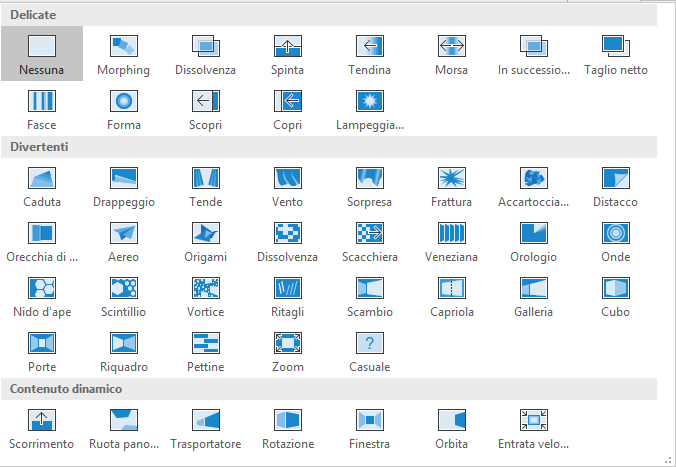Select the Riquadro transition

coord(124,351)
